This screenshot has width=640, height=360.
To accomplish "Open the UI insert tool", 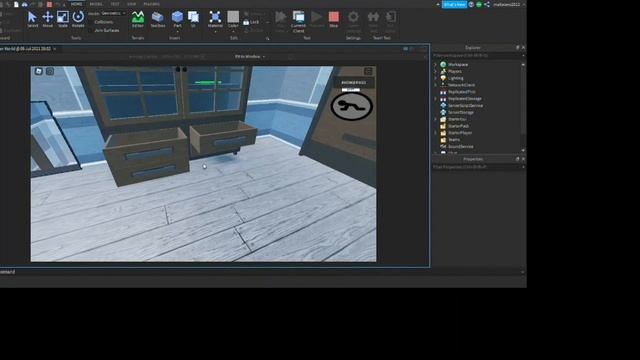I will pyautogui.click(x=193, y=19).
